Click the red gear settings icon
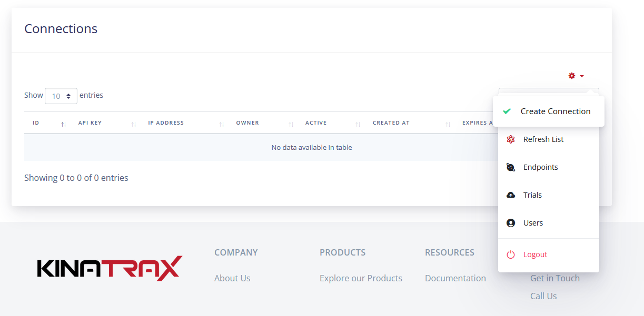The height and width of the screenshot is (316, 644). (572, 76)
